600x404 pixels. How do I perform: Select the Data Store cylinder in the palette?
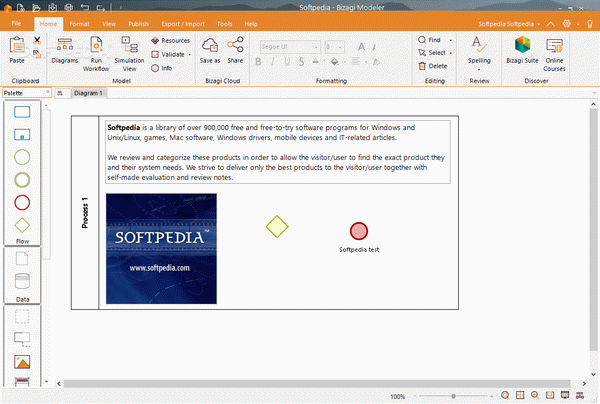pyautogui.click(x=22, y=281)
